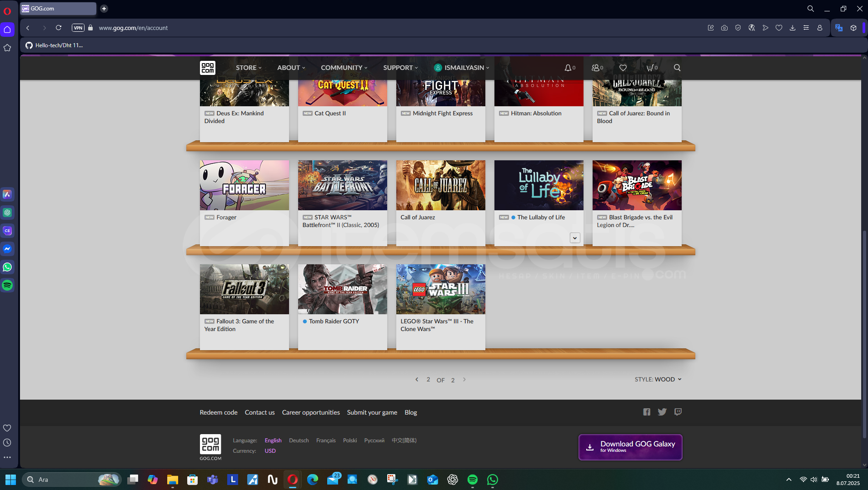Open taskbar clock and date
The height and width of the screenshot is (490, 868).
point(848,480)
